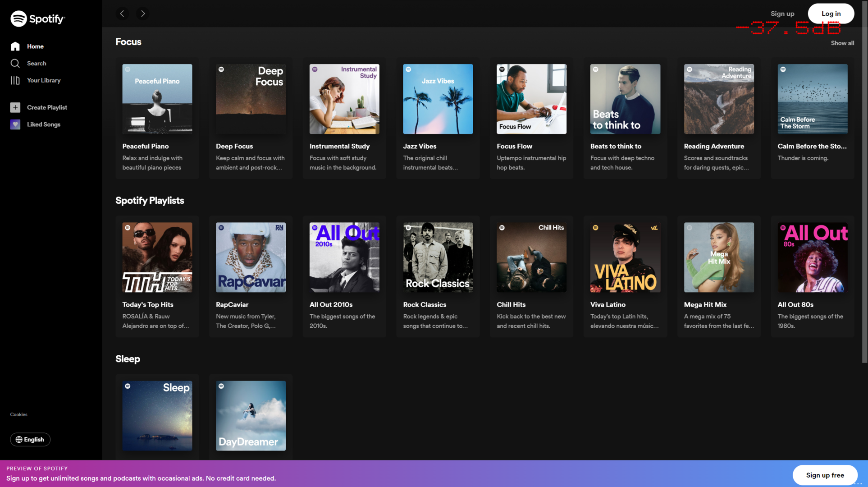
Task: Click the Sign up free button
Action: pos(825,475)
